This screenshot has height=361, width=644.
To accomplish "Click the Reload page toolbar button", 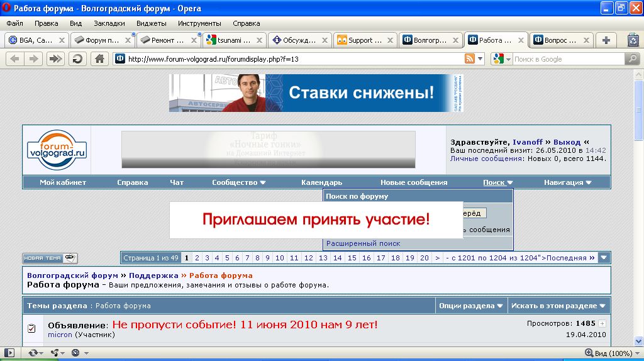I will 77,58.
